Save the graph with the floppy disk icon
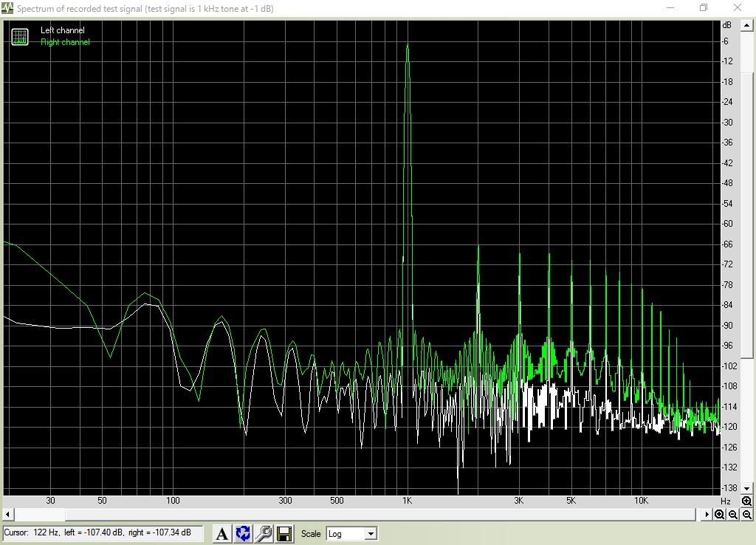This screenshot has height=545, width=756. coord(284,533)
